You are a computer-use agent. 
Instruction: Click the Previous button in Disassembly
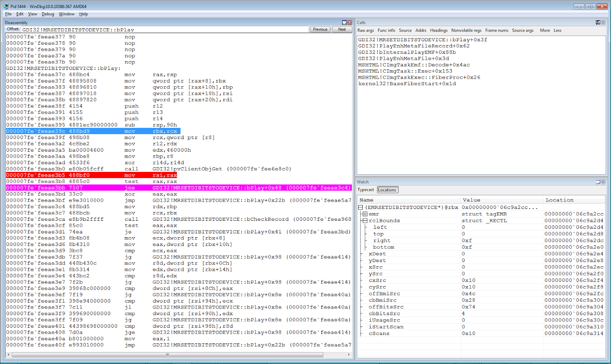320,29
